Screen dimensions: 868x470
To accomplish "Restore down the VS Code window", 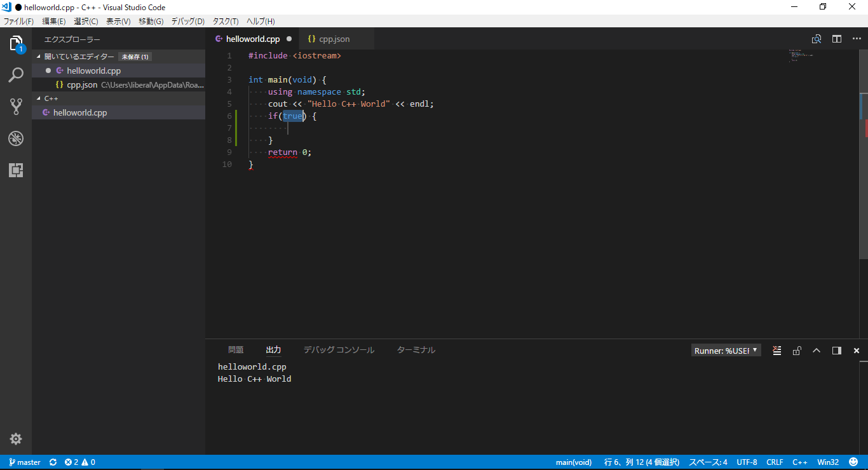I will tap(823, 7).
